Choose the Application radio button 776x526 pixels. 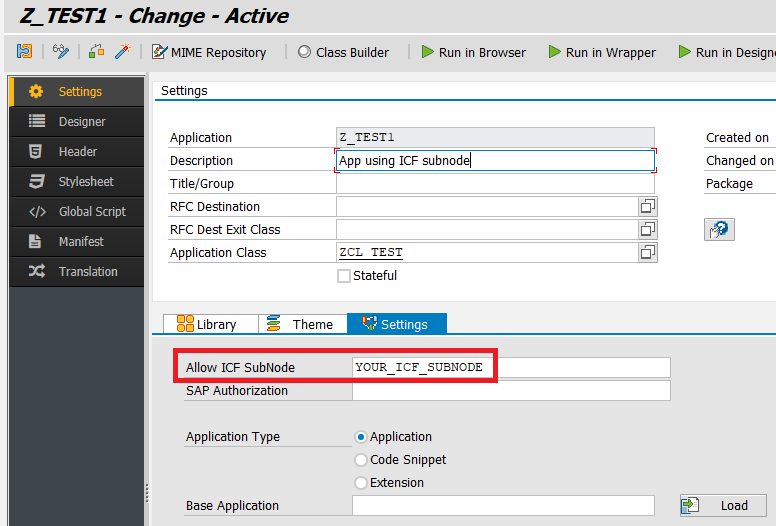pos(362,437)
